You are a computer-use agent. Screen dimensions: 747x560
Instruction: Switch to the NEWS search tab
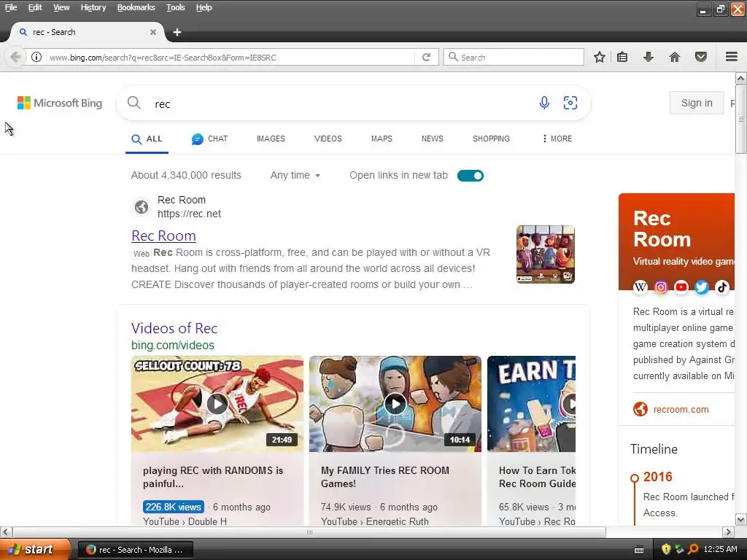[x=433, y=139]
